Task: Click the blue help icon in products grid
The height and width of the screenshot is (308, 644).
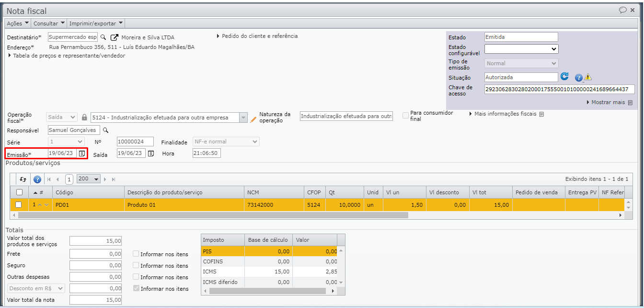Action: click(37, 179)
